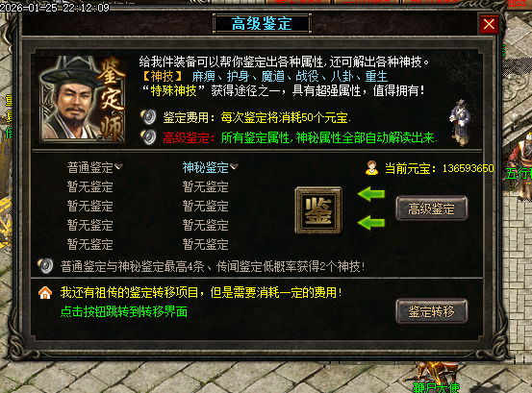Click the upper green arrow icon

tap(371, 194)
